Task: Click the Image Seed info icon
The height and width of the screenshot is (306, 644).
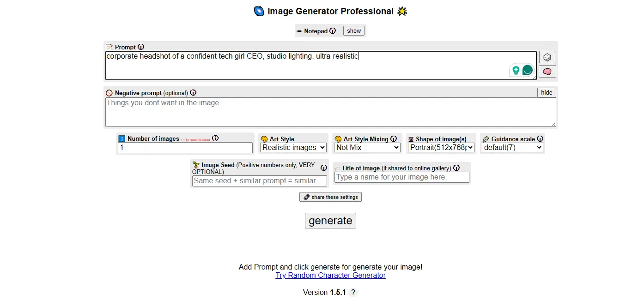Action: 324,168
